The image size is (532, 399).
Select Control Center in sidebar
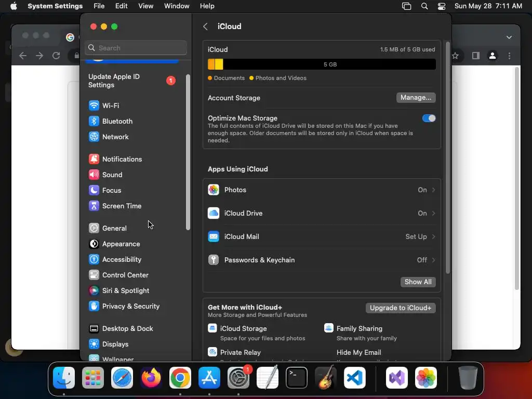(118, 275)
